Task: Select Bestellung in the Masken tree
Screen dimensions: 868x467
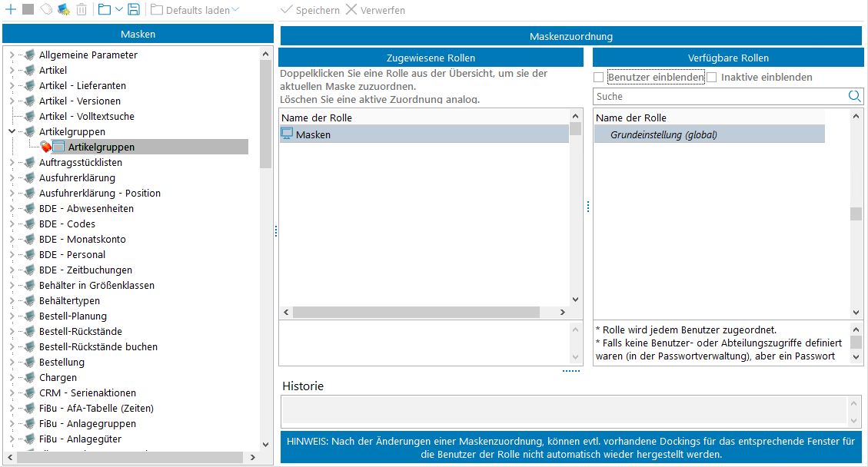Action: pos(62,362)
